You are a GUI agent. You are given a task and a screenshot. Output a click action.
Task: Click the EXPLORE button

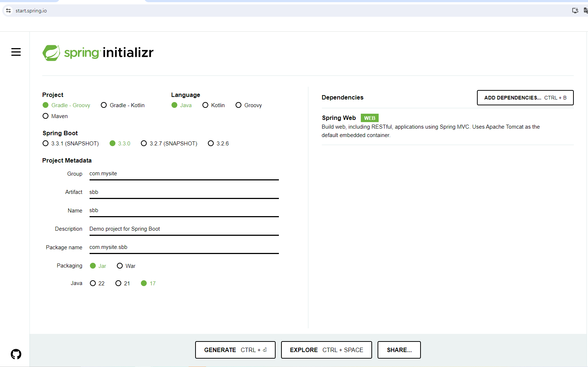coord(327,350)
